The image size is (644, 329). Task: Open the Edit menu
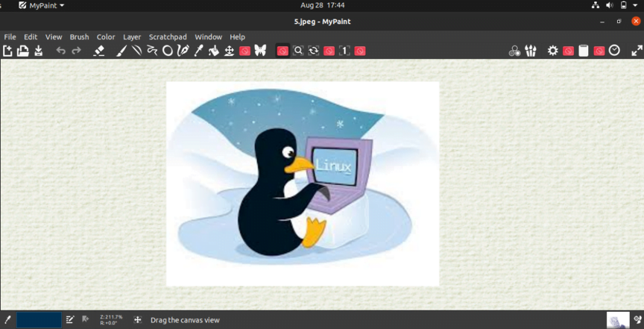click(x=31, y=37)
